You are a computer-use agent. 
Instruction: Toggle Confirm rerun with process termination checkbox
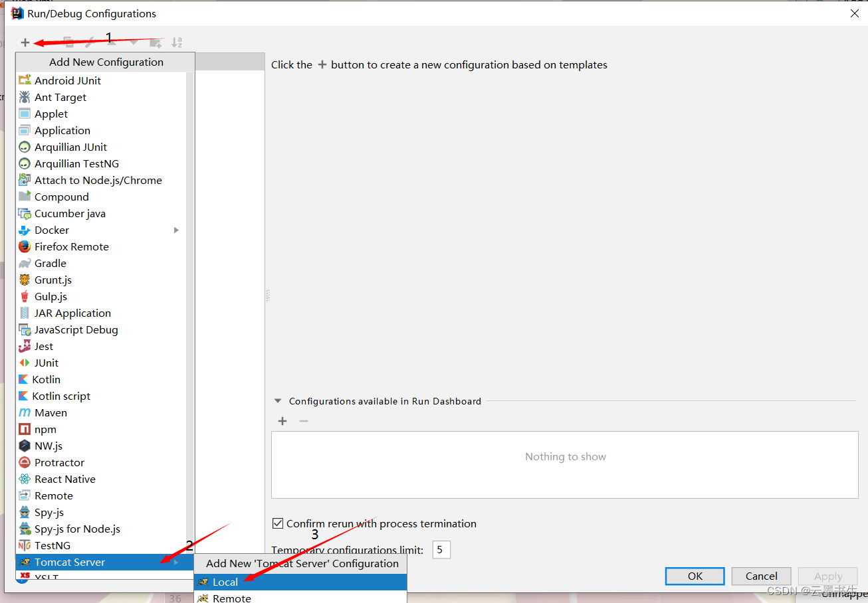(278, 523)
